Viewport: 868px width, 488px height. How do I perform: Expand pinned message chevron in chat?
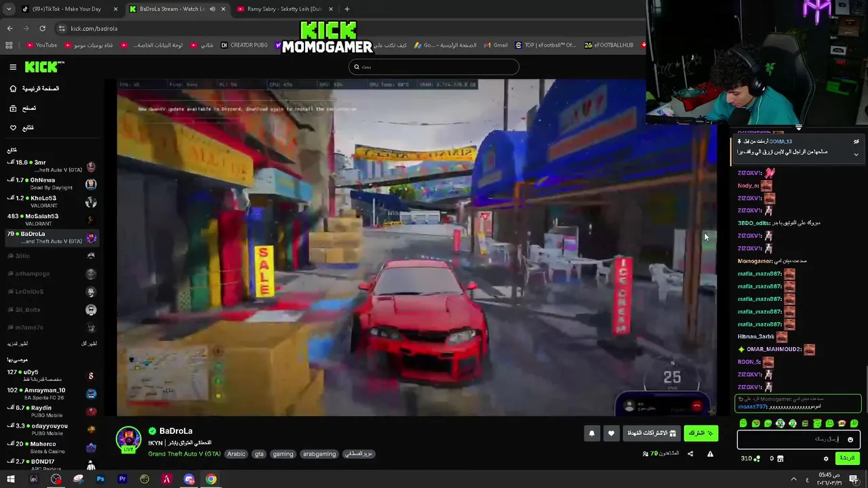856,155
